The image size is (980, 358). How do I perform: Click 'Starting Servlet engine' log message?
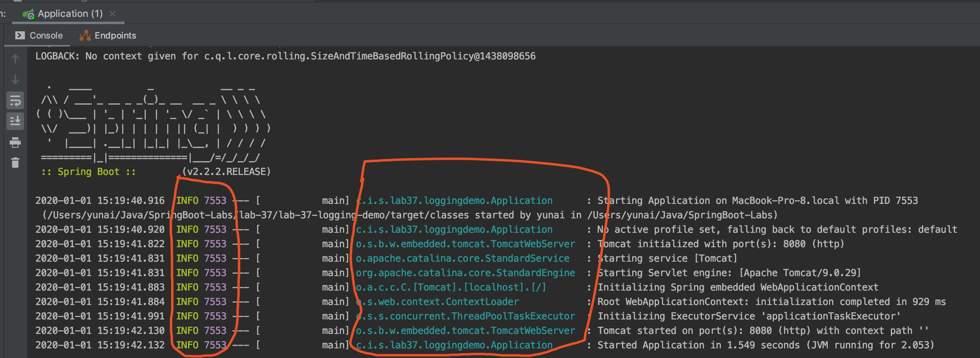pyautogui.click(x=729, y=273)
